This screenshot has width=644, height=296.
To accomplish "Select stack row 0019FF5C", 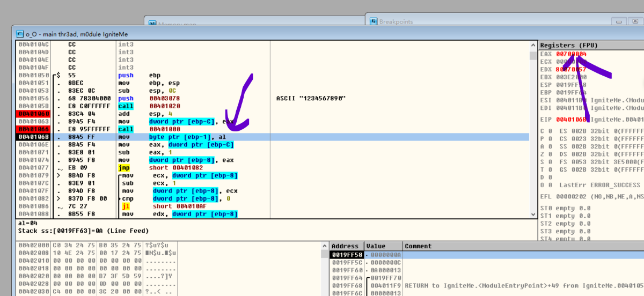I will coord(487,262).
